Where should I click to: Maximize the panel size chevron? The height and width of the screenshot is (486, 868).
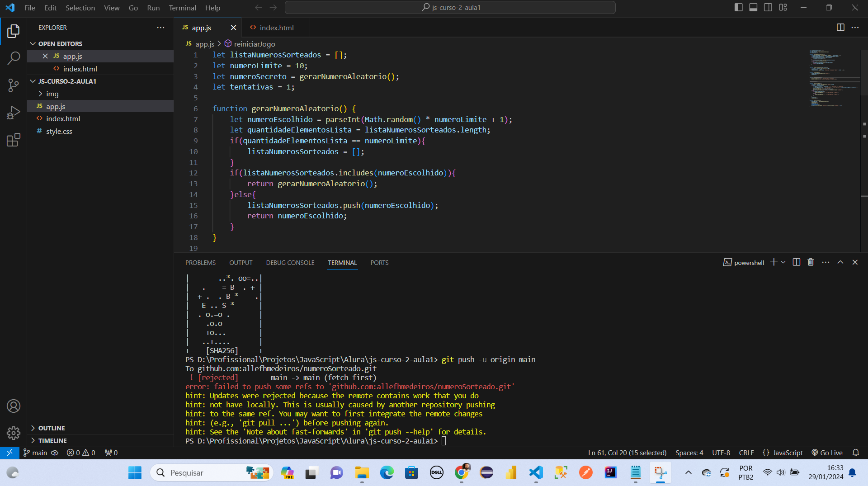840,262
